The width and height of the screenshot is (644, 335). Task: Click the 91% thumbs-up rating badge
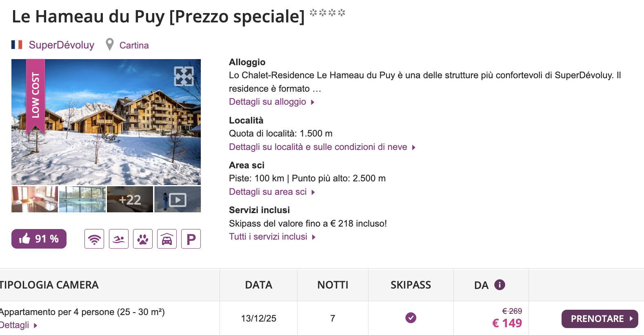point(39,239)
